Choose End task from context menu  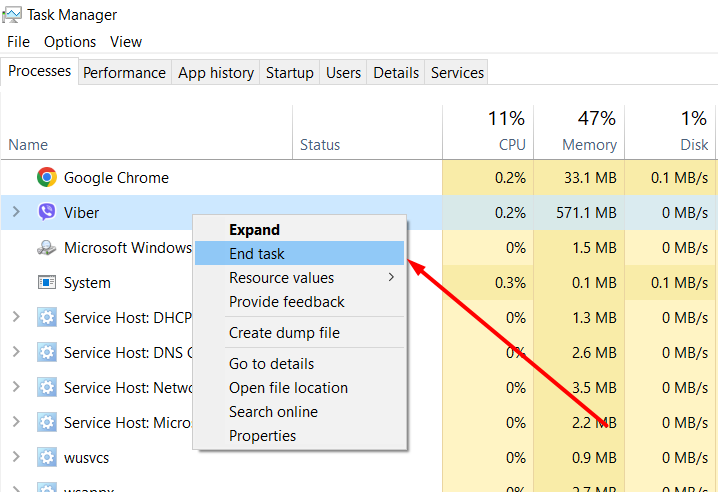tap(257, 254)
